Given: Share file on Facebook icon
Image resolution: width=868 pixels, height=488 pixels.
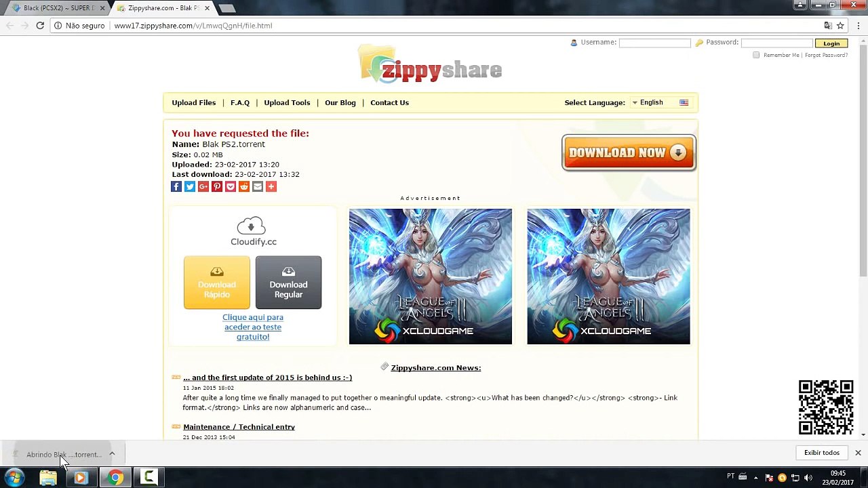Looking at the screenshot, I should pos(176,186).
